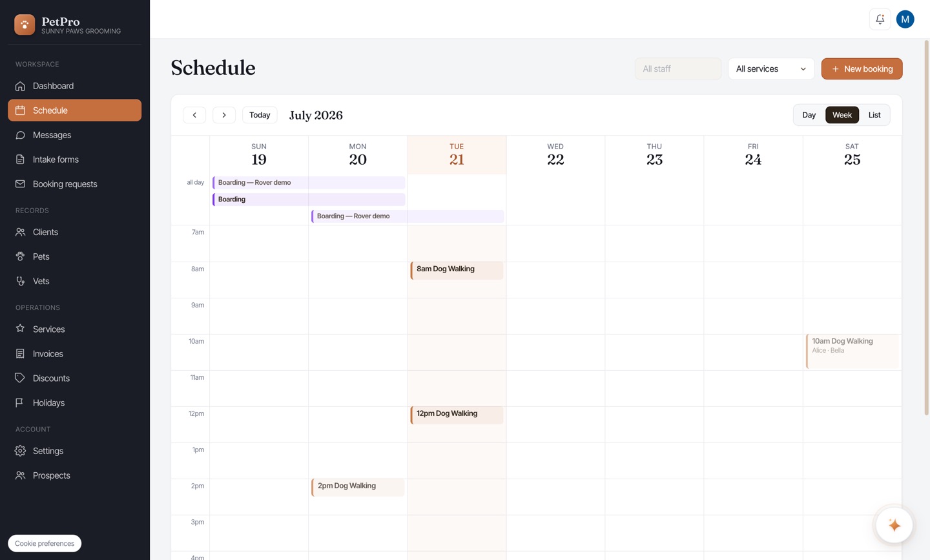Open the sparkle assistant floating button

click(894, 525)
